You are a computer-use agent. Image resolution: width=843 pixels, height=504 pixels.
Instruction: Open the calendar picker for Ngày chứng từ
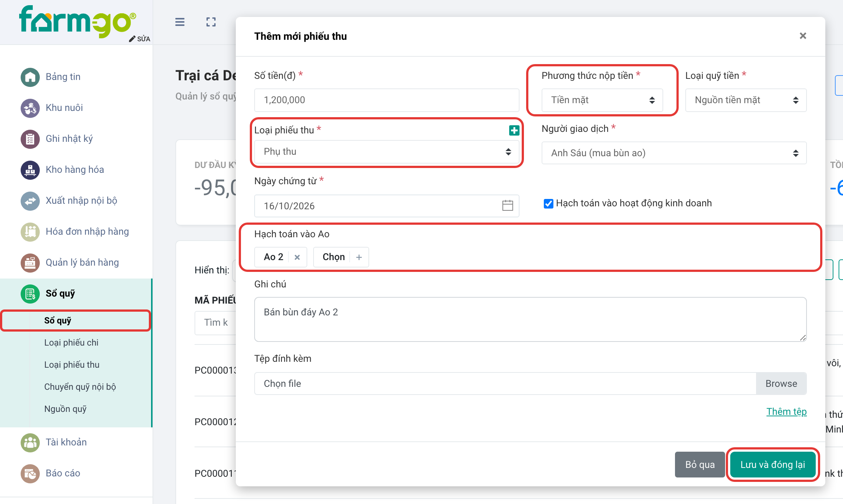click(508, 206)
